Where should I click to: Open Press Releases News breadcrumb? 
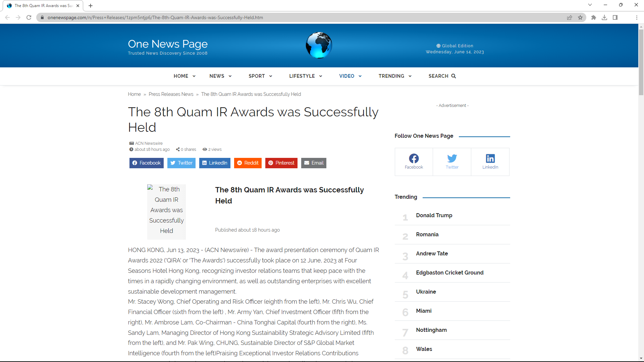coord(171,94)
